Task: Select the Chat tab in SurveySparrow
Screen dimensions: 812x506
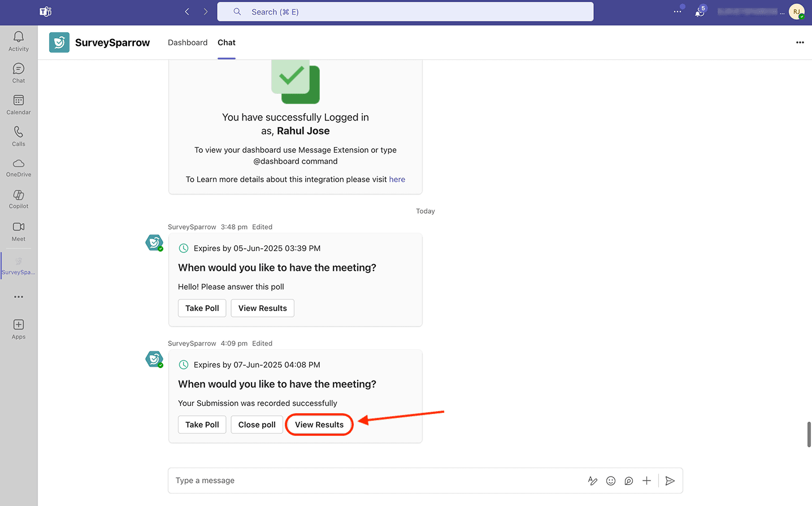Action: [227, 42]
